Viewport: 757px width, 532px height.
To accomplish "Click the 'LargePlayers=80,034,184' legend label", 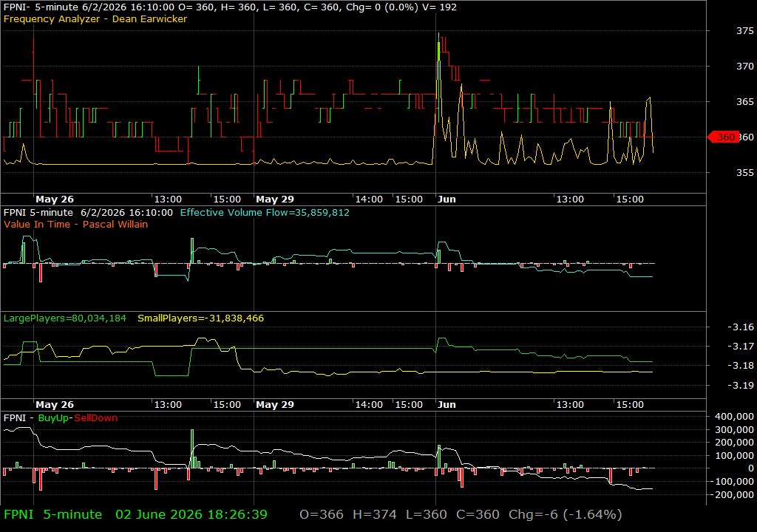I will point(65,318).
